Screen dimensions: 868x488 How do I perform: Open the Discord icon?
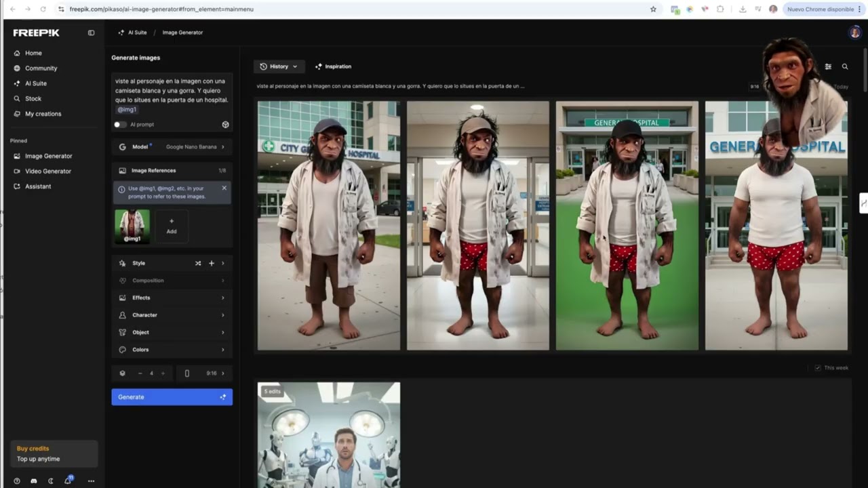34,481
